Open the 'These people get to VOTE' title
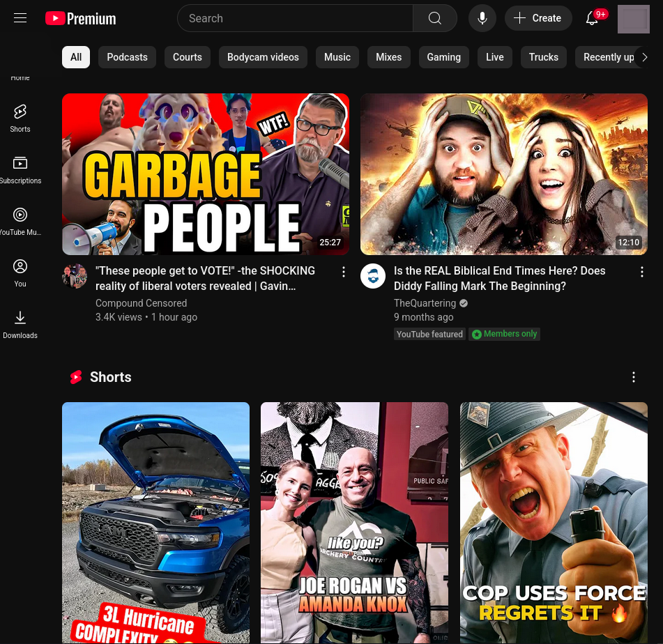The width and height of the screenshot is (663, 644). pos(205,278)
